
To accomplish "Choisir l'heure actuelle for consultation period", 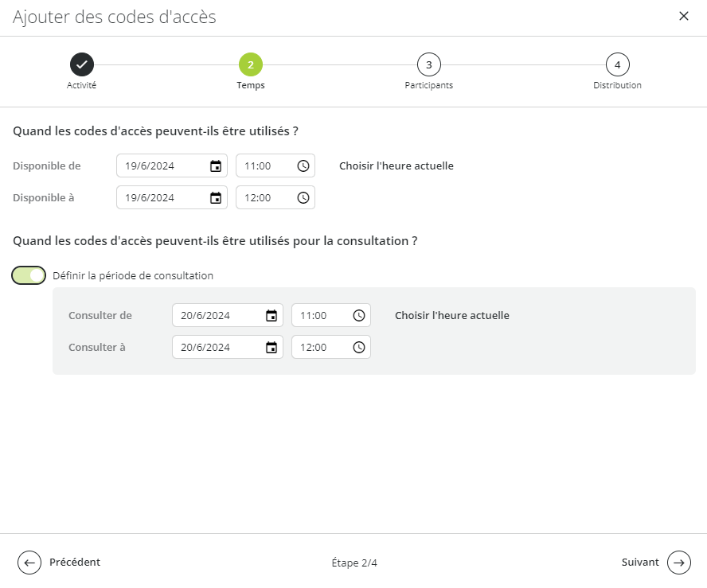I will tap(452, 315).
